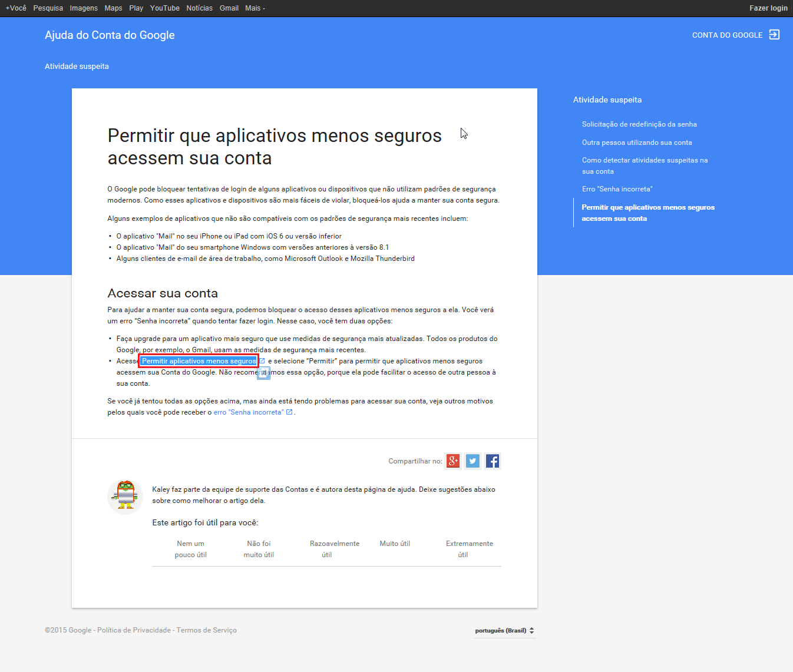Image resolution: width=793 pixels, height=672 pixels.
Task: Rate the article "Não foi muito útil"
Action: pyautogui.click(x=259, y=549)
